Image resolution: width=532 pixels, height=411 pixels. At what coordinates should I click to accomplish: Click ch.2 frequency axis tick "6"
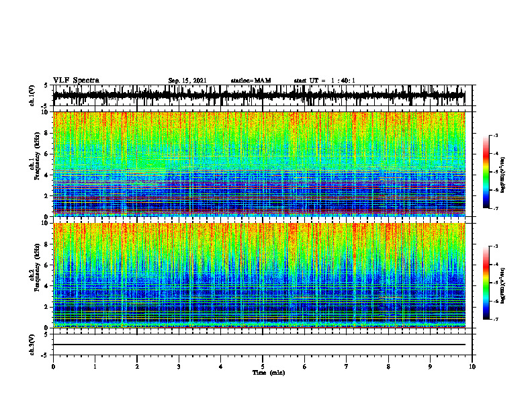(47, 265)
